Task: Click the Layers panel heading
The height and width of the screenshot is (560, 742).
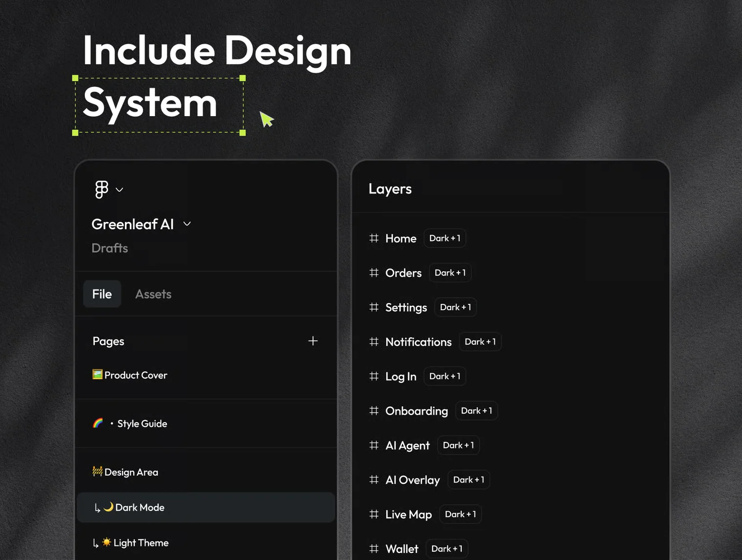Action: (x=390, y=189)
